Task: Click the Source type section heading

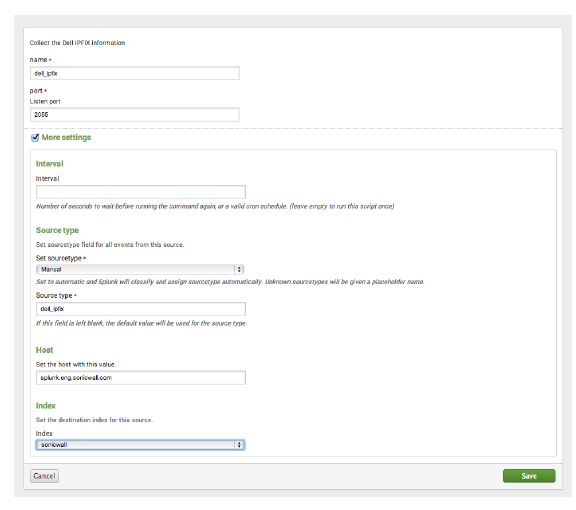Action: click(x=57, y=230)
